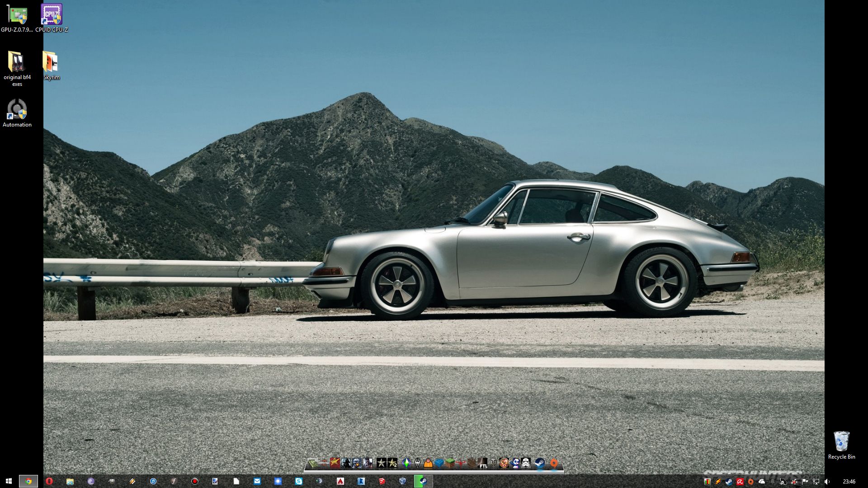Open the blue sun icon app in taskbar
This screenshot has width=868, height=488.
[278, 481]
